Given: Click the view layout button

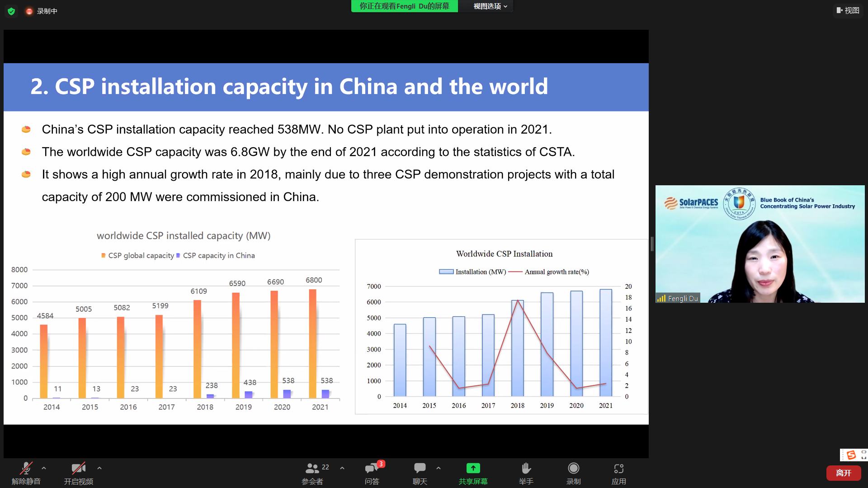Looking at the screenshot, I should pyautogui.click(x=848, y=10).
